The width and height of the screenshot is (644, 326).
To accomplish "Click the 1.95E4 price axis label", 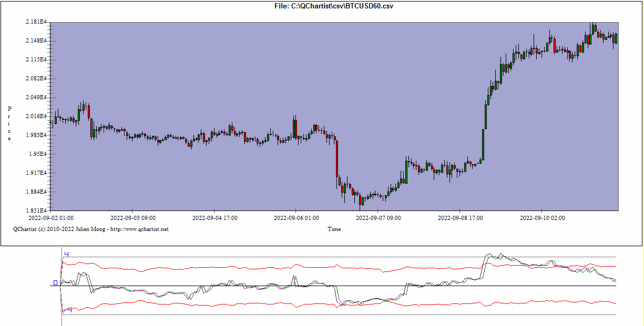I will (x=38, y=154).
